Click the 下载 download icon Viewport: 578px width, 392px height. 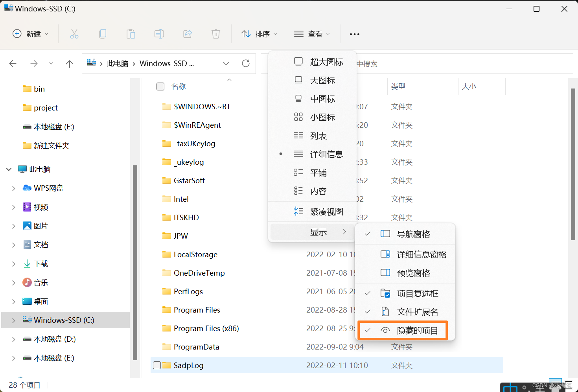[x=27, y=263]
